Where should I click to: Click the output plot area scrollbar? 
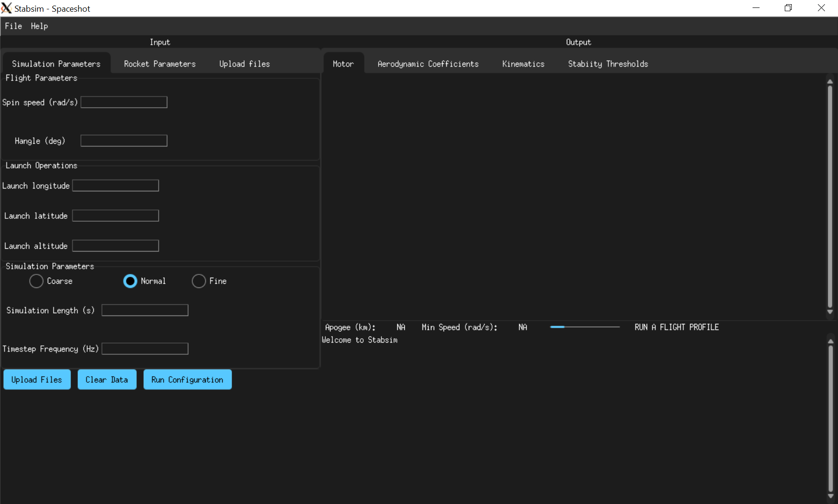coord(830,196)
